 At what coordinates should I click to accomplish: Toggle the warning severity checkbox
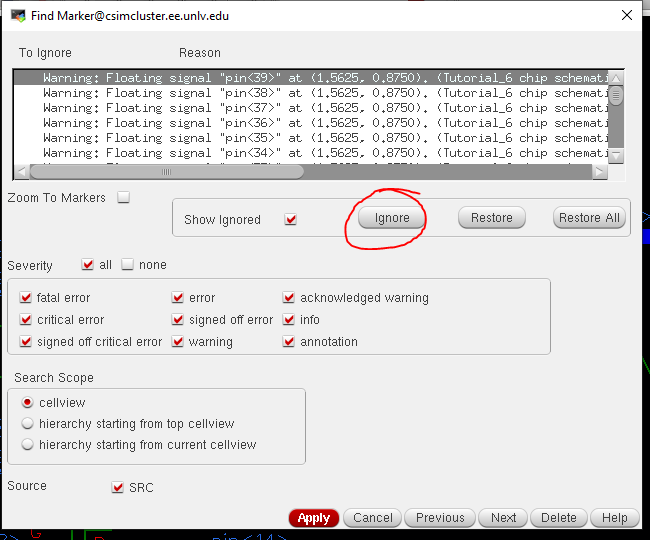pyautogui.click(x=178, y=341)
